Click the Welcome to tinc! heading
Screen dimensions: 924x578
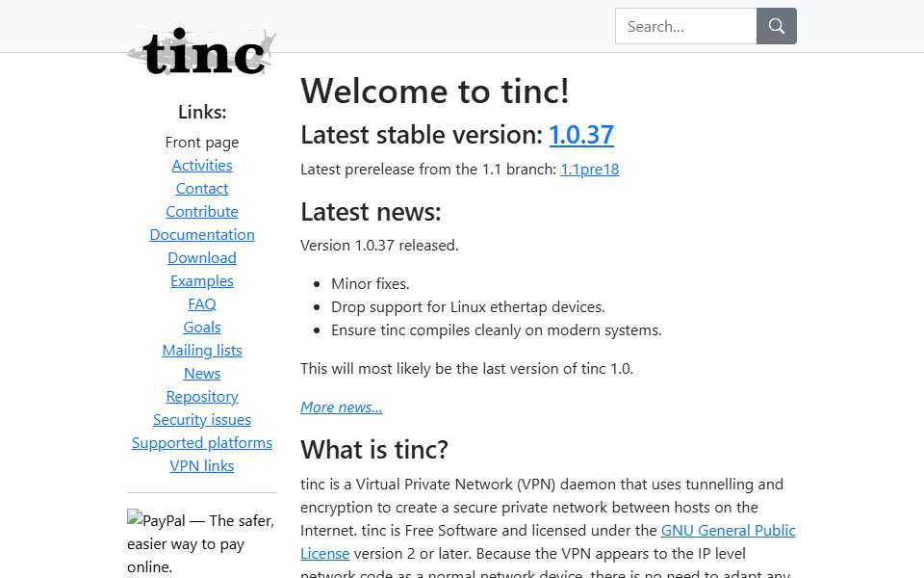[435, 91]
